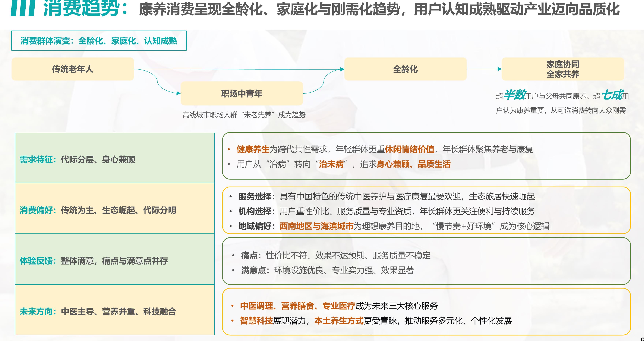Click the orange text 身心兼顾、品质生活
Image resolution: width=644 pixels, height=341 pixels.
(413, 164)
